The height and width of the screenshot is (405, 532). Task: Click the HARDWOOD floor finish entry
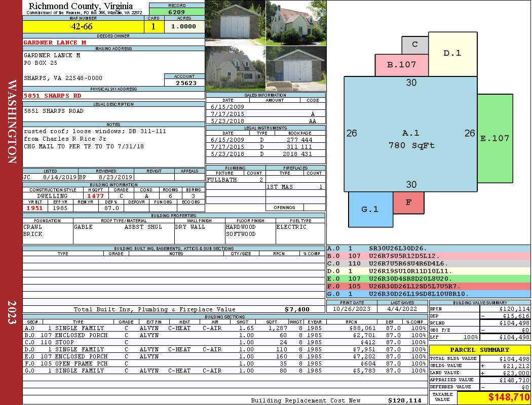(241, 227)
